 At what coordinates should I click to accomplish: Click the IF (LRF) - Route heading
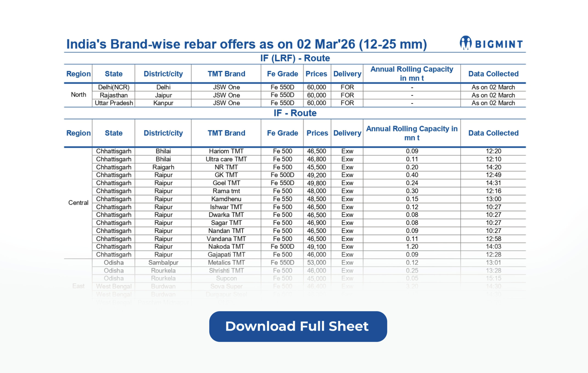click(295, 58)
